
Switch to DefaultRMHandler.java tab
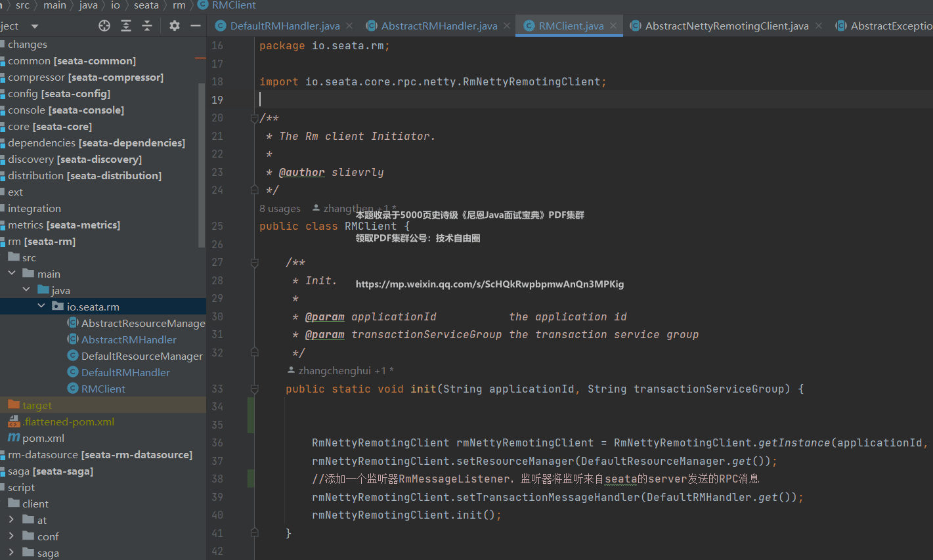284,26
